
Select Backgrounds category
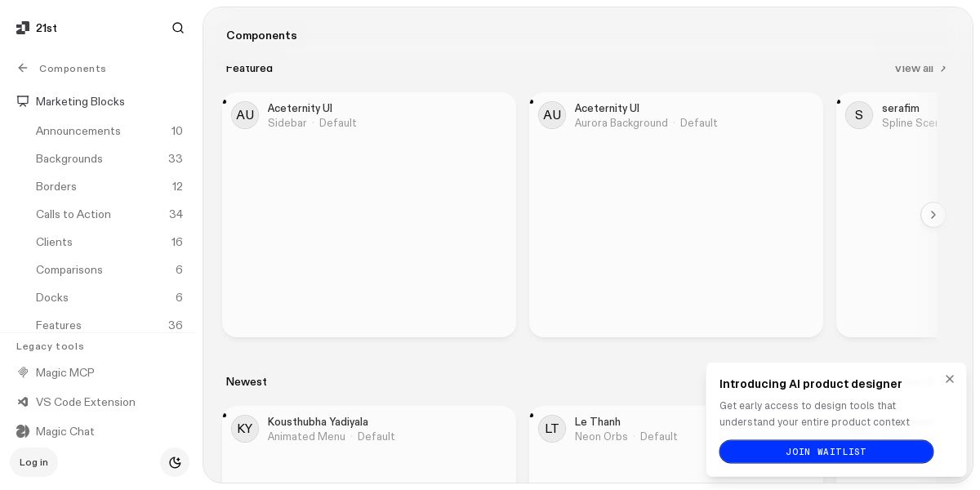click(69, 159)
